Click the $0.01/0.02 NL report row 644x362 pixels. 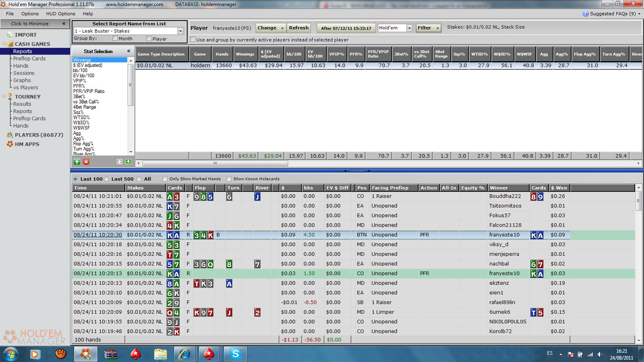click(388, 65)
